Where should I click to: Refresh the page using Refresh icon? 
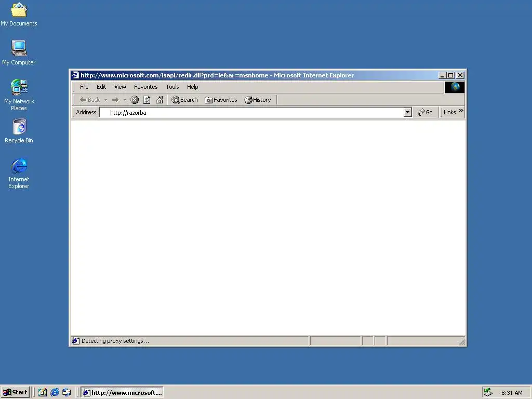coord(147,100)
